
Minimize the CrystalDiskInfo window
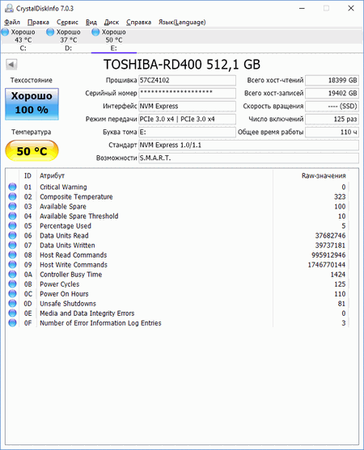(302, 8)
